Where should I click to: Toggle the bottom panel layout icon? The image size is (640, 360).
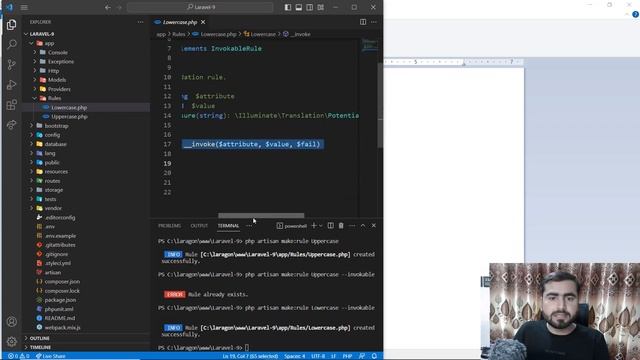[x=299, y=7]
